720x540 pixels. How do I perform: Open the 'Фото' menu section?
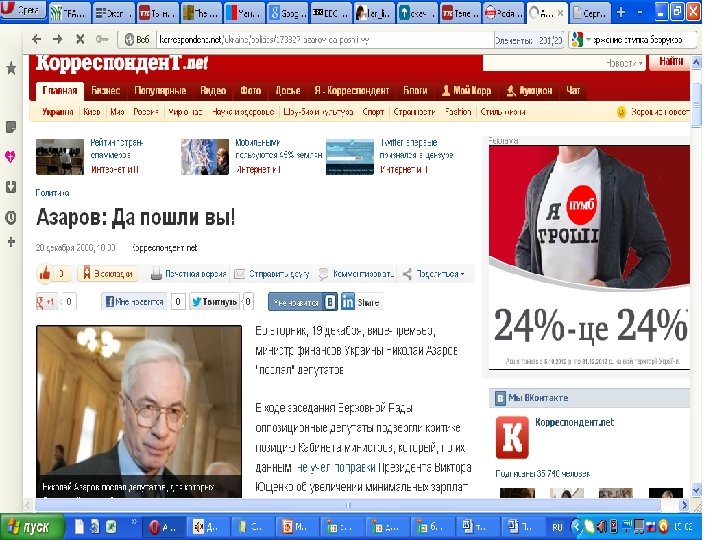click(251, 90)
